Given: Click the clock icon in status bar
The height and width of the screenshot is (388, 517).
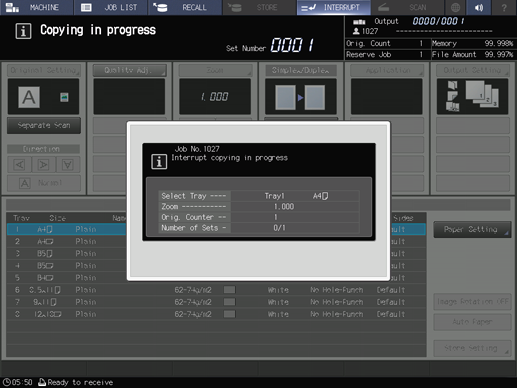Looking at the screenshot, I should click(6, 382).
